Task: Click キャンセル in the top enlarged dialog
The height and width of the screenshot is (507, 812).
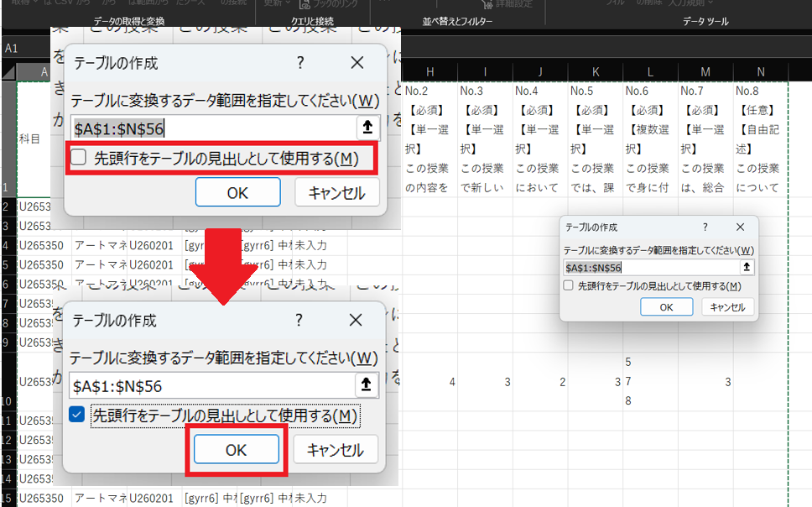Action: pyautogui.click(x=336, y=192)
